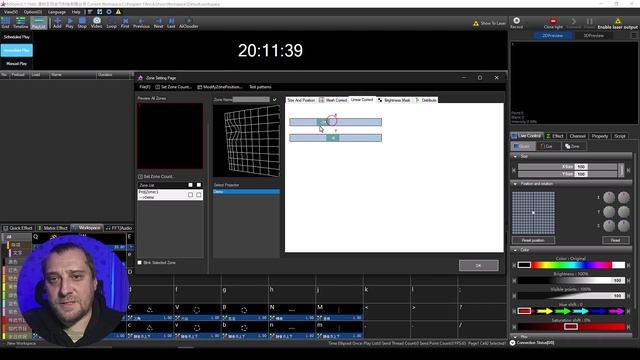Screen dimensions: 640x360
Task: Select Scheduled Play mode
Action: pyautogui.click(x=17, y=37)
